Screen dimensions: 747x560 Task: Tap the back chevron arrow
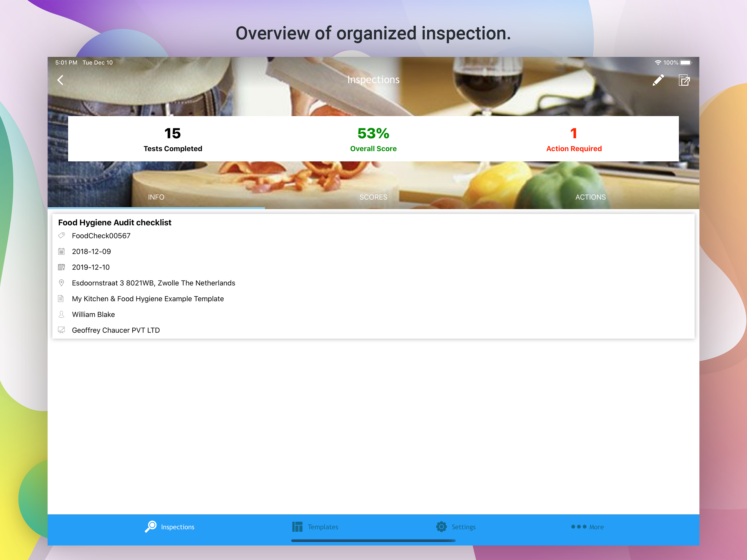coord(60,80)
